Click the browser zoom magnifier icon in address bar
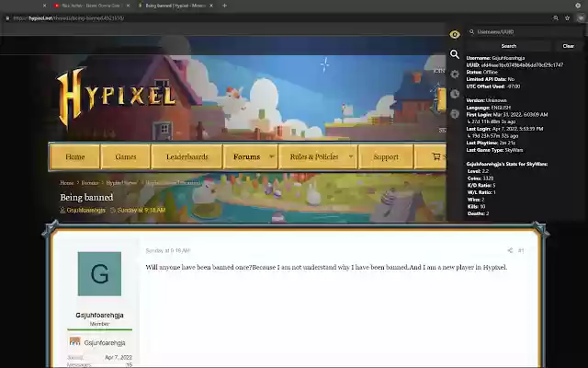The image size is (588, 368). pyautogui.click(x=556, y=18)
